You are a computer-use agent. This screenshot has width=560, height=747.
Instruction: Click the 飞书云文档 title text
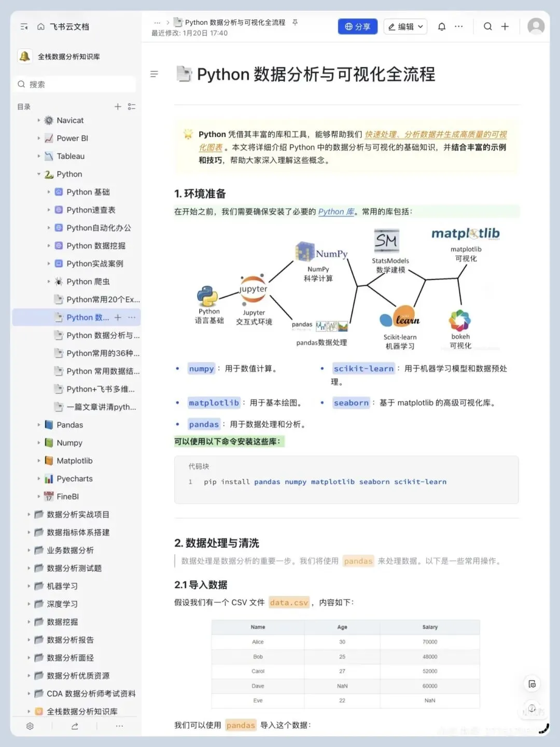[x=69, y=26]
